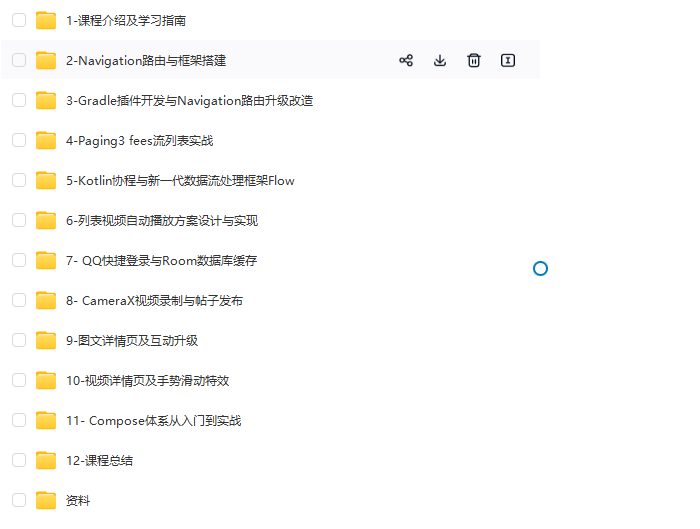This screenshot has height=529, width=700.
Task: Tick the checkbox for 7- QQ快捷登录 folder
Action: [x=19, y=260]
